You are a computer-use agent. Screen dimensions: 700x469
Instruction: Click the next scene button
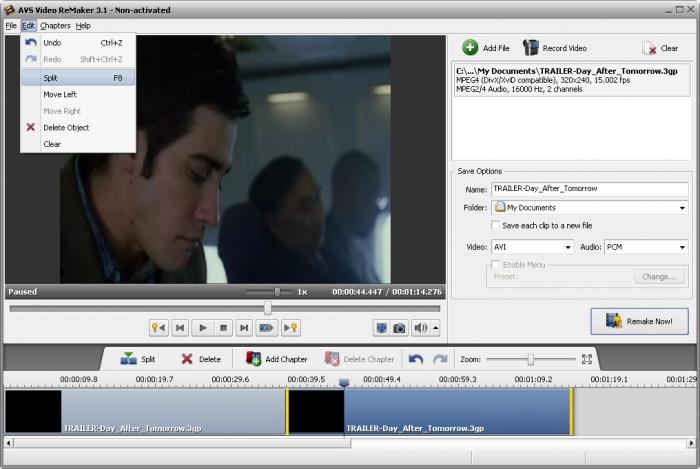point(267,328)
